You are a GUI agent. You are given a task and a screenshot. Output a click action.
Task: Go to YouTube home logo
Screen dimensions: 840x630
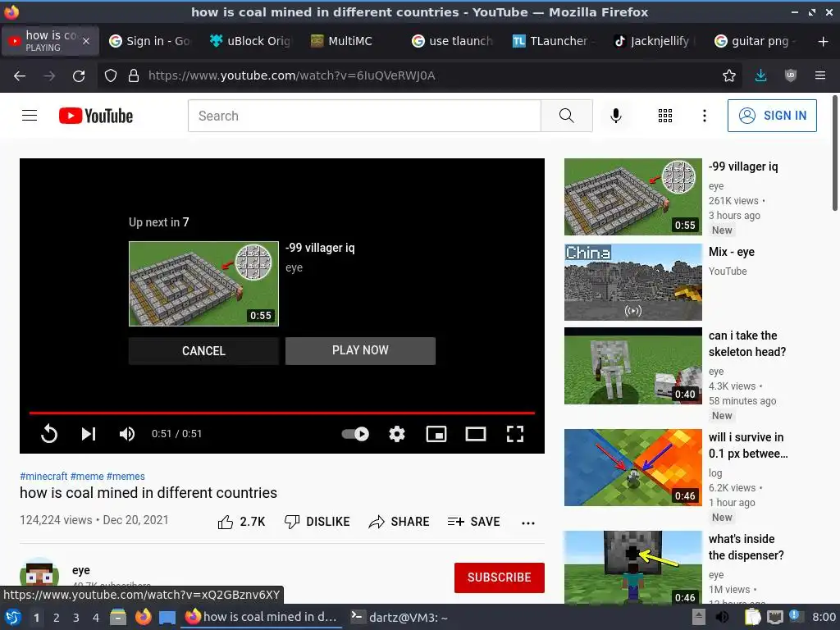[96, 116]
